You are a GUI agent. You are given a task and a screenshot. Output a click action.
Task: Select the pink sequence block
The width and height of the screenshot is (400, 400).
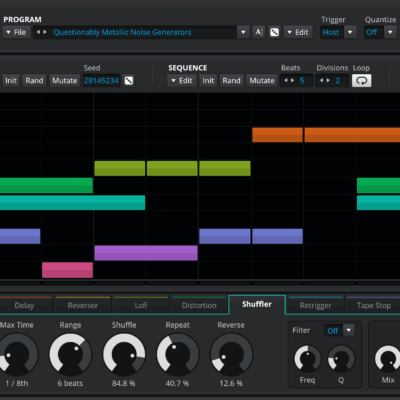click(67, 270)
